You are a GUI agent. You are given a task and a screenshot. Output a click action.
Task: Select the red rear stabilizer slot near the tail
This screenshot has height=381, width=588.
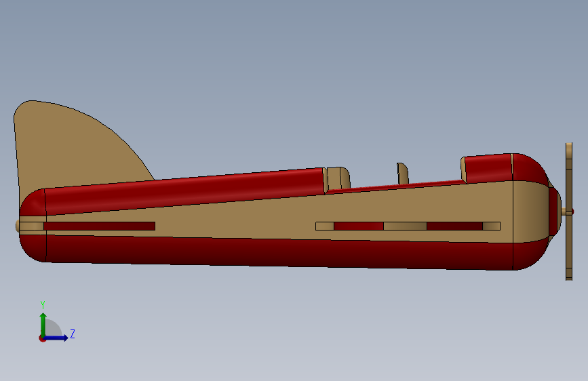pos(99,226)
